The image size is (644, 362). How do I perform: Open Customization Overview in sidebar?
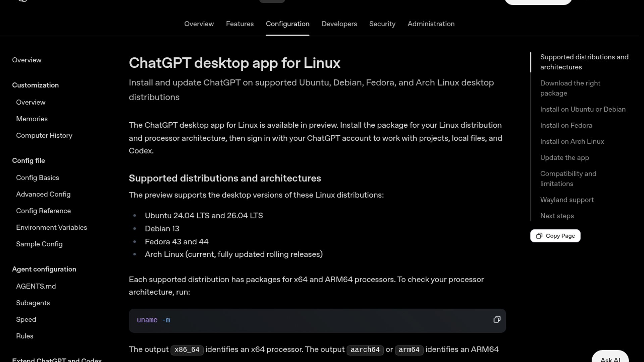pos(31,102)
